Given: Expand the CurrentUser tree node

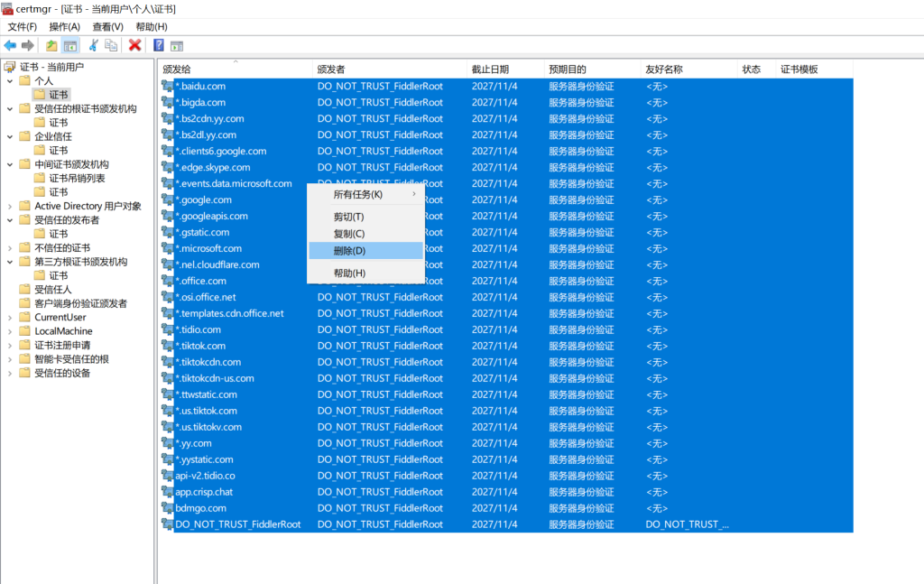Looking at the screenshot, I should [x=10, y=318].
